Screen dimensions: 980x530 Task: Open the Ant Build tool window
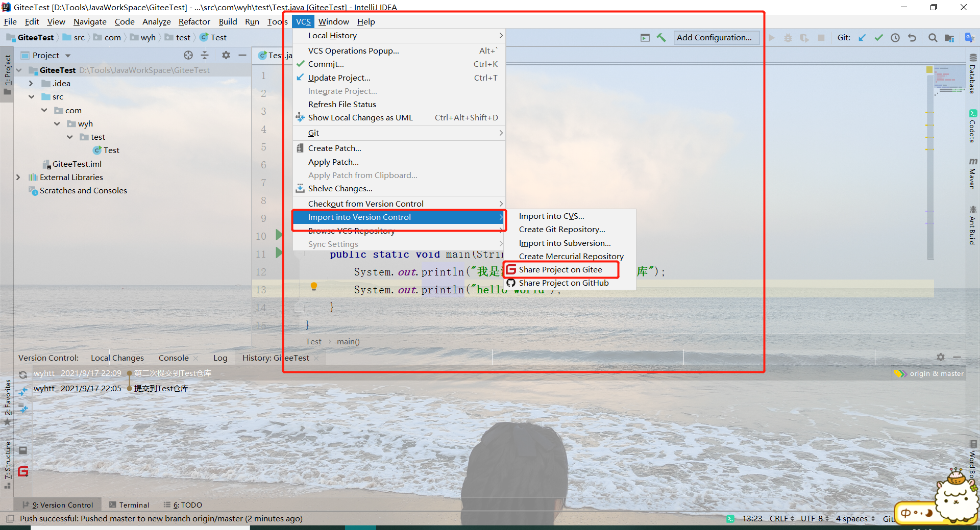(x=973, y=225)
